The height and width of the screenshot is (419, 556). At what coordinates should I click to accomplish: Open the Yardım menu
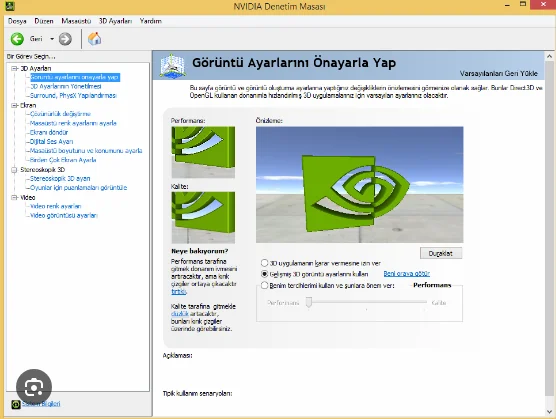[x=151, y=21]
